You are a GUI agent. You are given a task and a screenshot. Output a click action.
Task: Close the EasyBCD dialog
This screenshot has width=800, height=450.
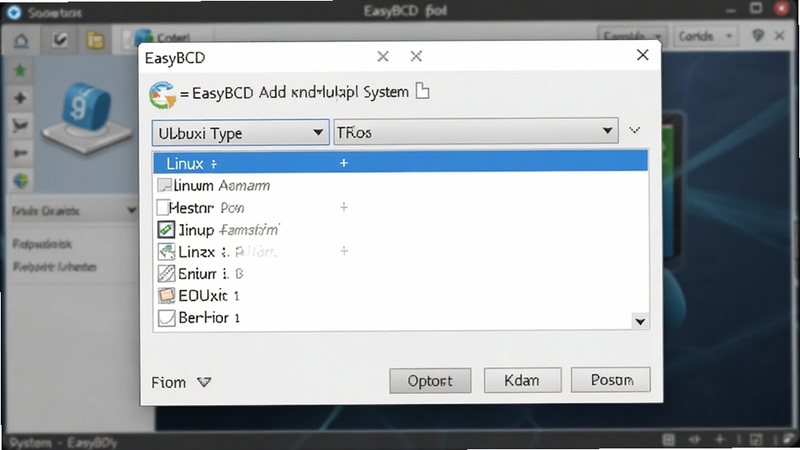coord(643,55)
